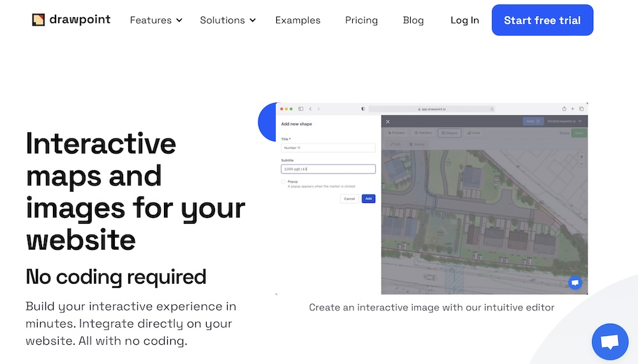Image resolution: width=638 pixels, height=364 pixels.
Task: Expand the Solutions menu
Action: click(x=228, y=20)
